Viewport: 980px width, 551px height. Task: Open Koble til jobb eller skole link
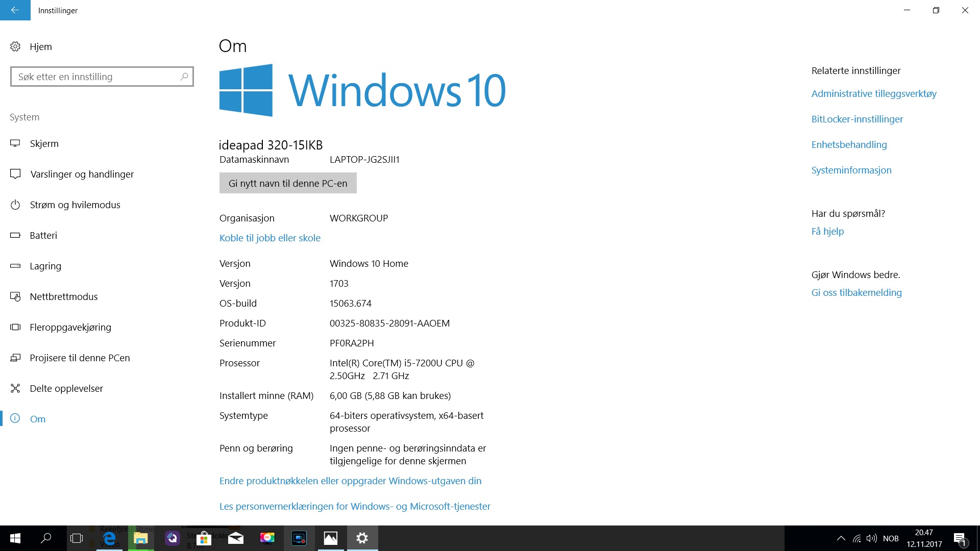tap(270, 238)
